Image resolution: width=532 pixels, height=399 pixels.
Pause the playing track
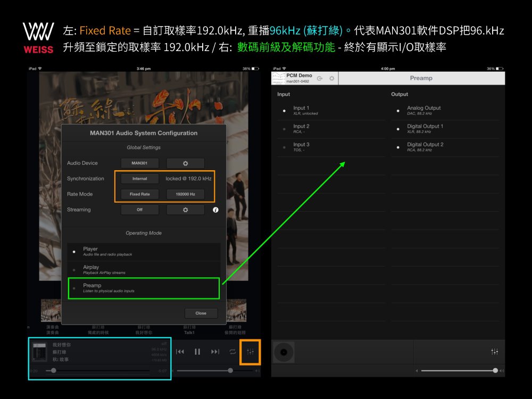[197, 352]
